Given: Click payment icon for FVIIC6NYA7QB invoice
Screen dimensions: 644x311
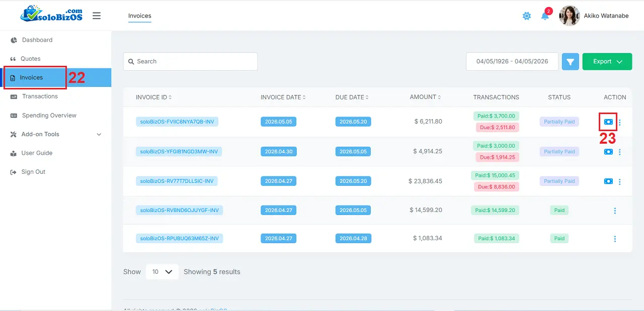Looking at the screenshot, I should click(608, 122).
